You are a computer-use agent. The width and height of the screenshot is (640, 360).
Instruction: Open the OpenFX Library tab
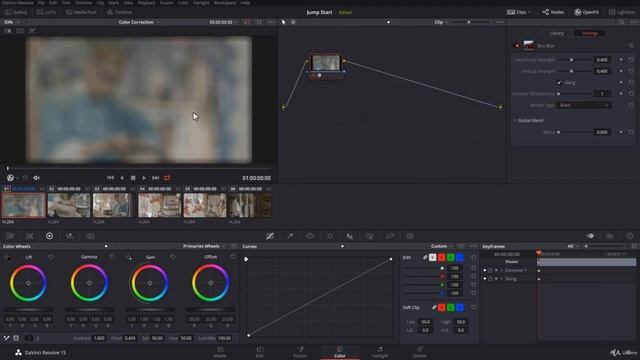[x=557, y=33]
